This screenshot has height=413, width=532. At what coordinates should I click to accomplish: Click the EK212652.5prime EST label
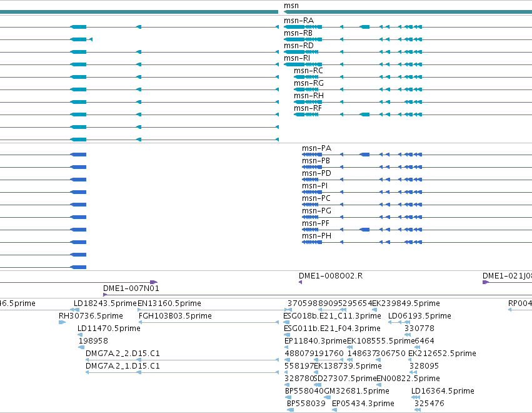click(442, 354)
